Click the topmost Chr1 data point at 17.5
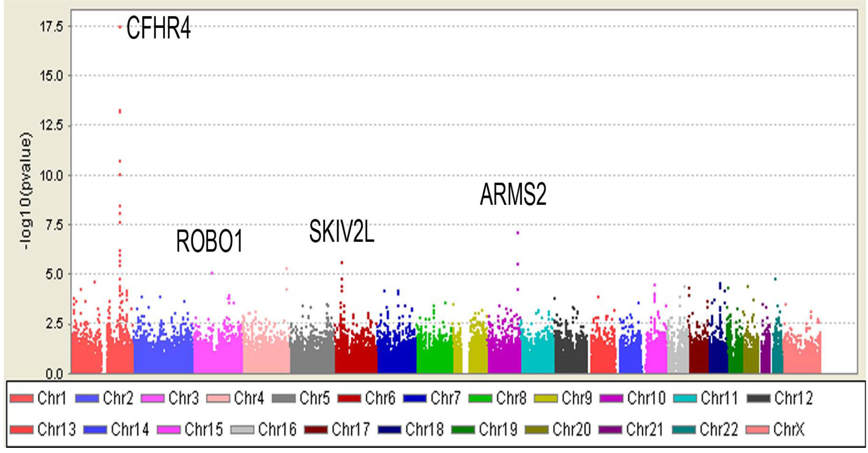The height and width of the screenshot is (453, 868). click(x=120, y=27)
